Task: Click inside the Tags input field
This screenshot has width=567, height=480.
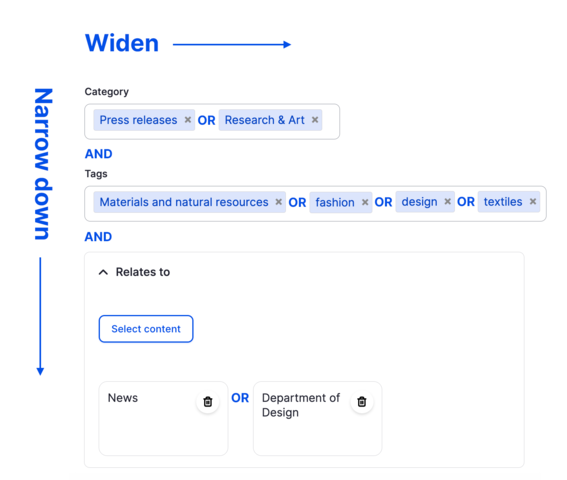Action: pos(315,204)
